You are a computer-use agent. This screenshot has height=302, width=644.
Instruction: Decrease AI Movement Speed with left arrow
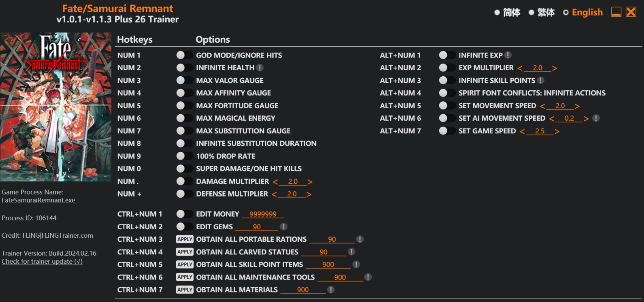552,119
